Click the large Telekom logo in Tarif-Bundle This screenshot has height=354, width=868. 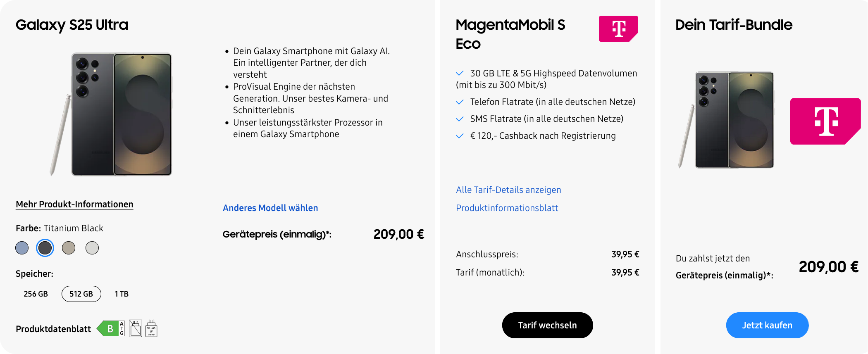click(x=825, y=121)
